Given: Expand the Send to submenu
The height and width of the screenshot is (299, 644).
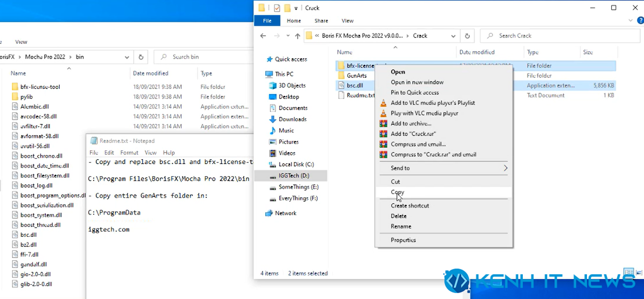Looking at the screenshot, I should pos(444,168).
